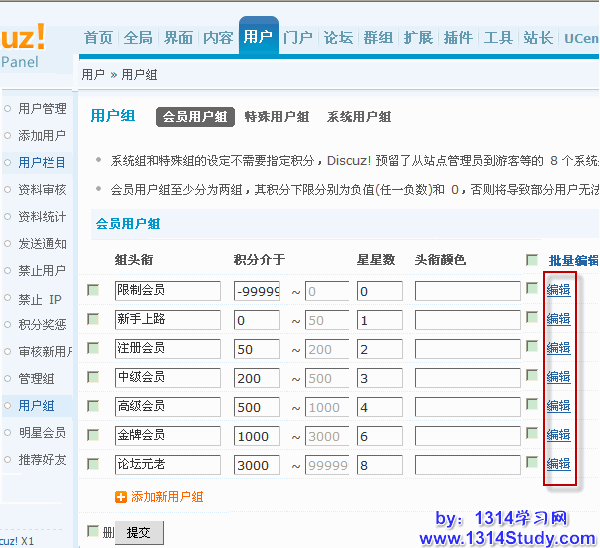600x548 pixels.
Task: Tick the 批量编辑 header checkbox
Action: click(532, 260)
